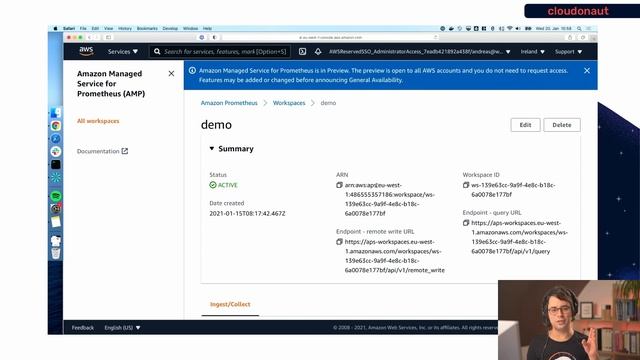This screenshot has width=640, height=360.
Task: Open Slack from the Dock
Action: [x=56, y=151]
